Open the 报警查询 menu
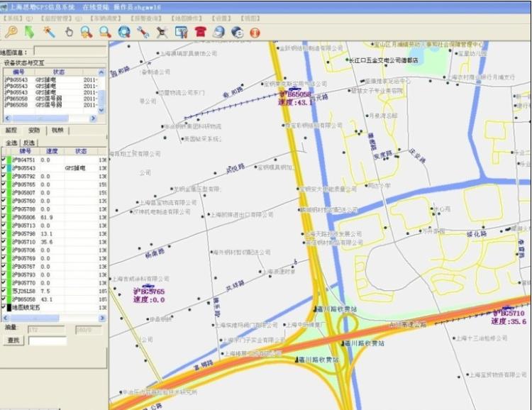 [146, 18]
